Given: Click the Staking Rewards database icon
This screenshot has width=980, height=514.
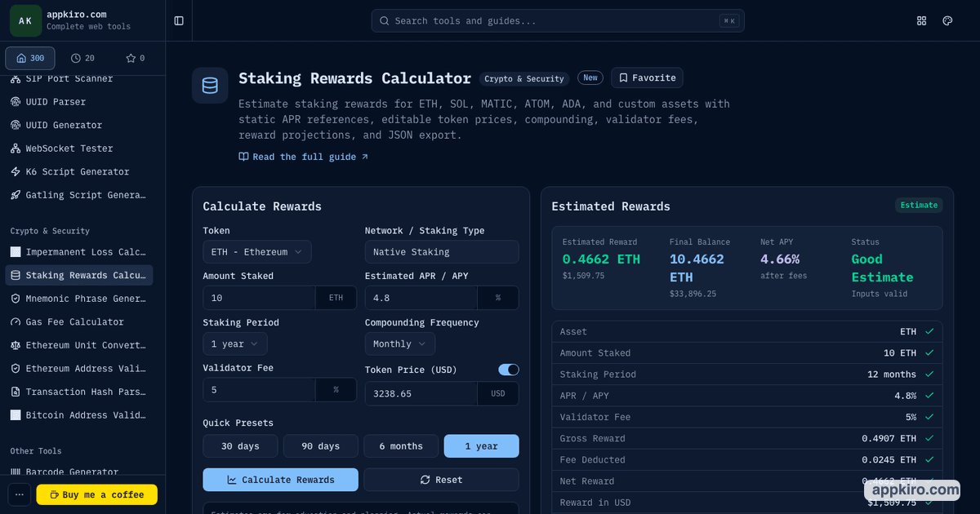Looking at the screenshot, I should [210, 86].
